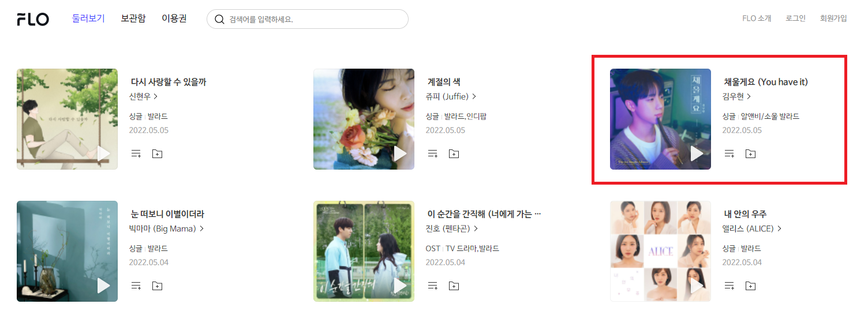Open the 회원가입 sign-up link

pyautogui.click(x=833, y=18)
